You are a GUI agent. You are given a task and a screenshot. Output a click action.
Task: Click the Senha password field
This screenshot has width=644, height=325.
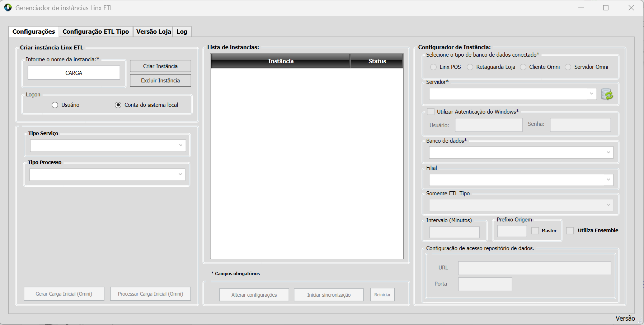(580, 125)
